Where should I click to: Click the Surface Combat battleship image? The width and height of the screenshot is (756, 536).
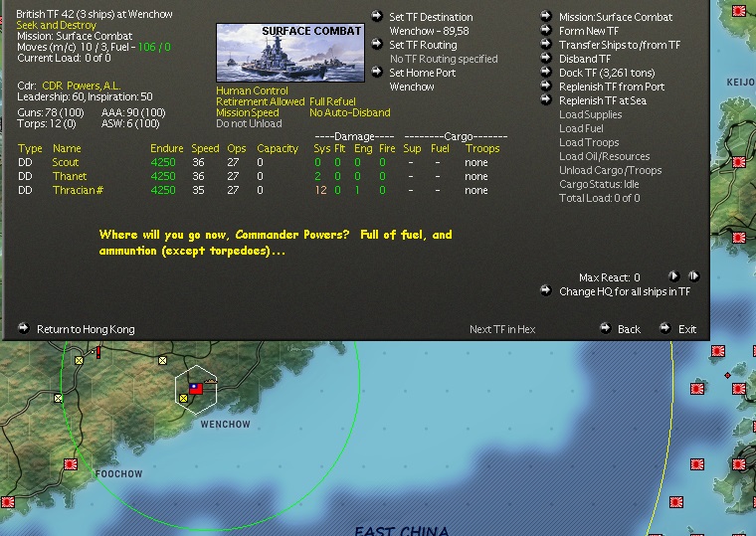pos(290,53)
